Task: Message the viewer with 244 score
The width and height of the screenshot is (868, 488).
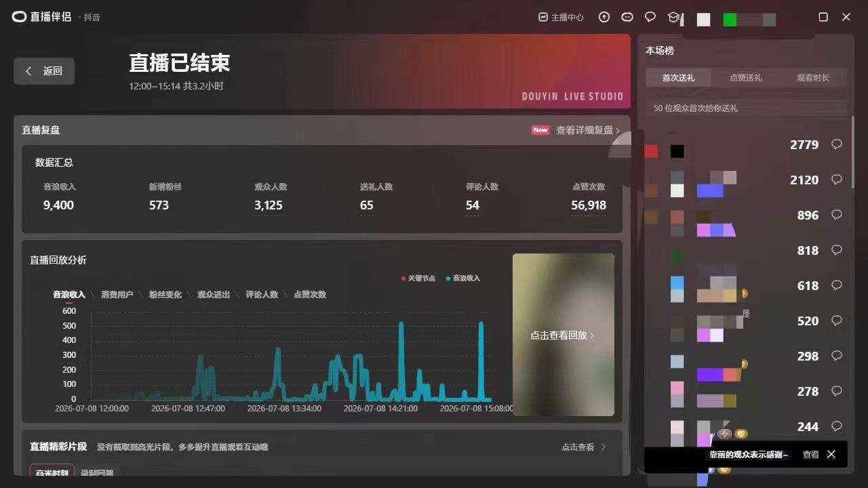Action: [837, 426]
